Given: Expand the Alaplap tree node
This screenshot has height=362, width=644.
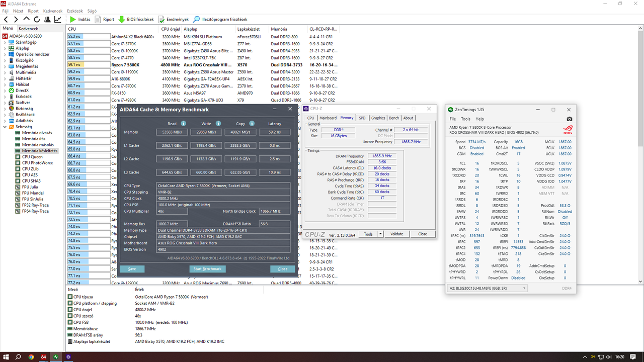Looking at the screenshot, I should pos(5,48).
